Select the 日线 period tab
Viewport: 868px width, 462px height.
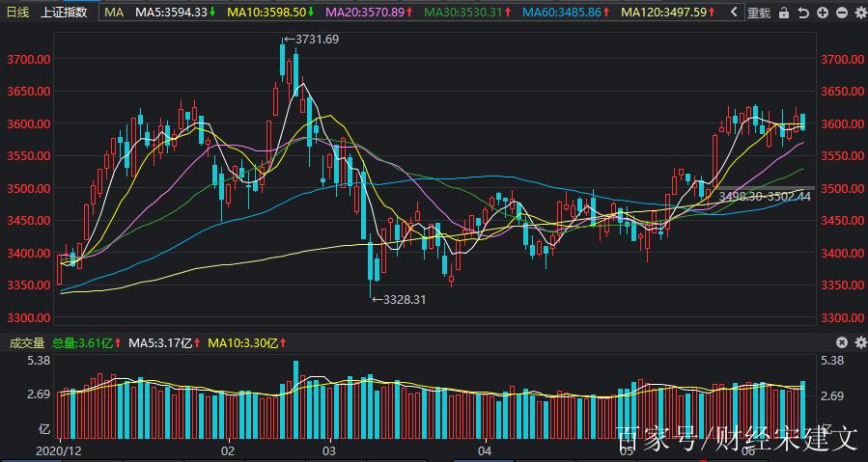point(18,13)
